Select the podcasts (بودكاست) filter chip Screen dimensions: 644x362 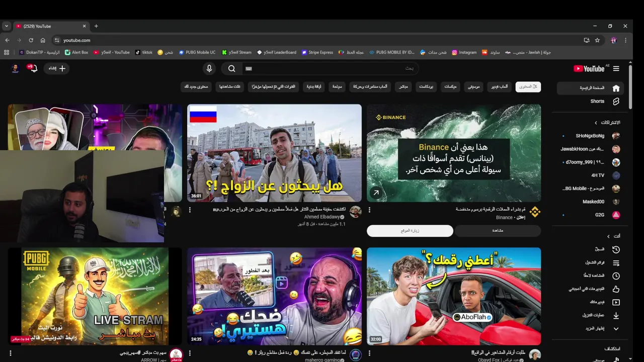coord(426,87)
